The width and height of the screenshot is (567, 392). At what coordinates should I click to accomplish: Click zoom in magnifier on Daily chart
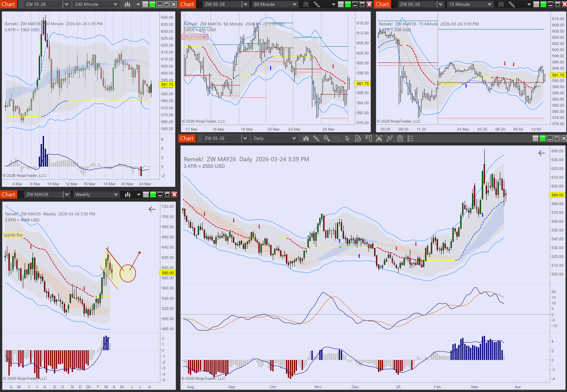pos(327,139)
